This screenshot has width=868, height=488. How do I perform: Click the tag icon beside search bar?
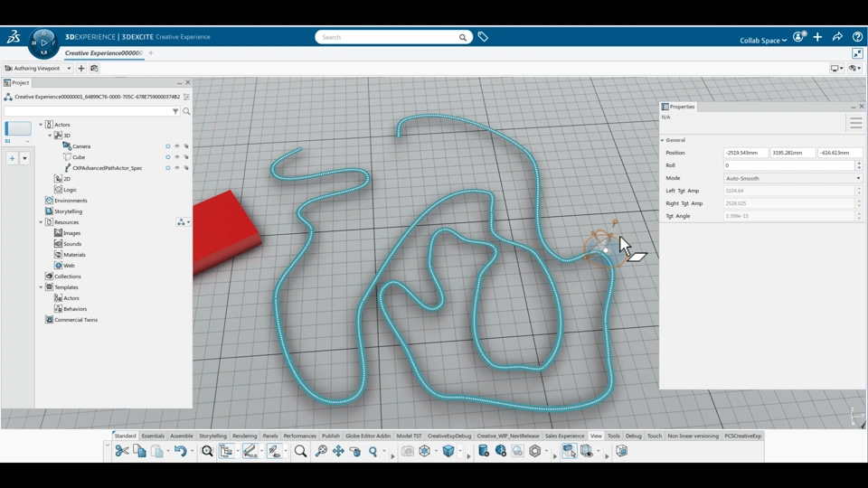tap(483, 36)
